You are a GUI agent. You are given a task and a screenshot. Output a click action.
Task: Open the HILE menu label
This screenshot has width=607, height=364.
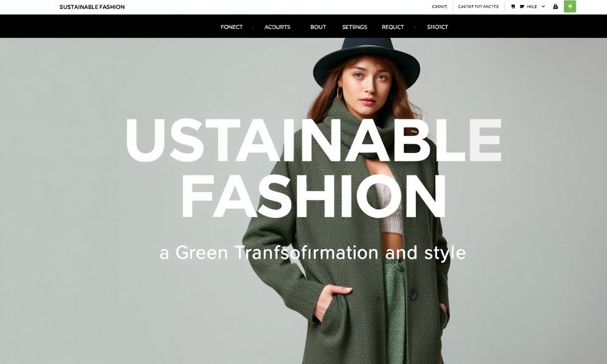pyautogui.click(x=532, y=7)
